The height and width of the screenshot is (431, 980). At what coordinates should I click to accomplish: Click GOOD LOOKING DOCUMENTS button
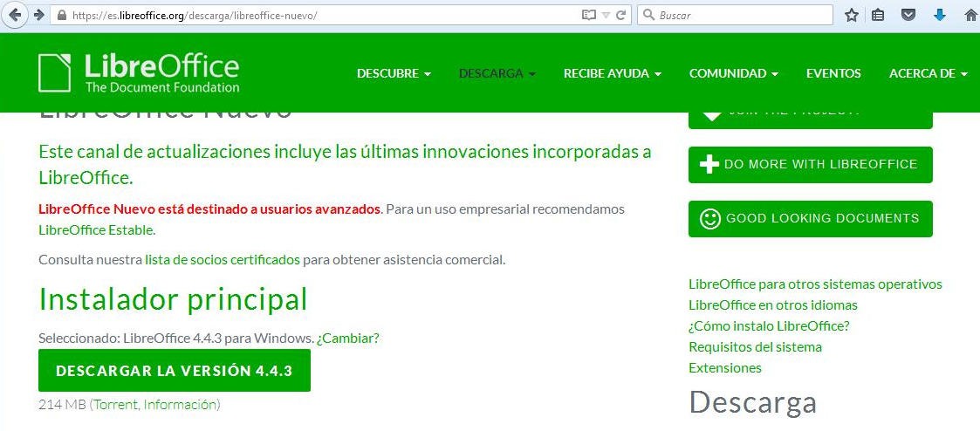[810, 219]
